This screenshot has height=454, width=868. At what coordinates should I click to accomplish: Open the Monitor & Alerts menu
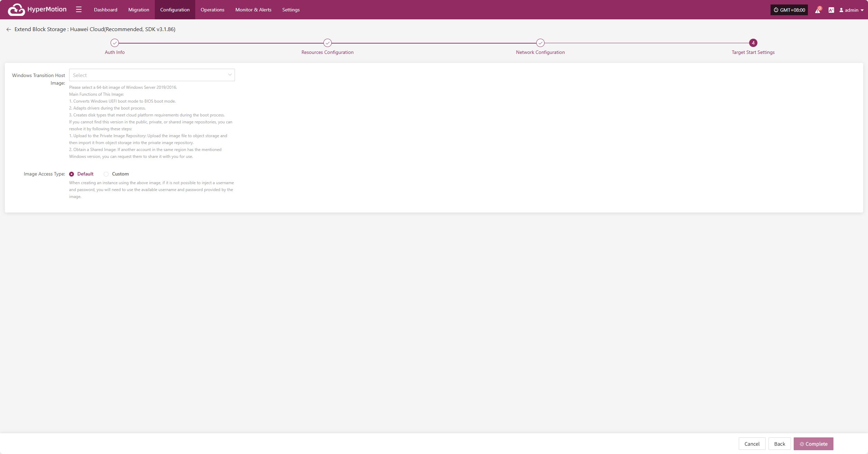[x=253, y=10]
